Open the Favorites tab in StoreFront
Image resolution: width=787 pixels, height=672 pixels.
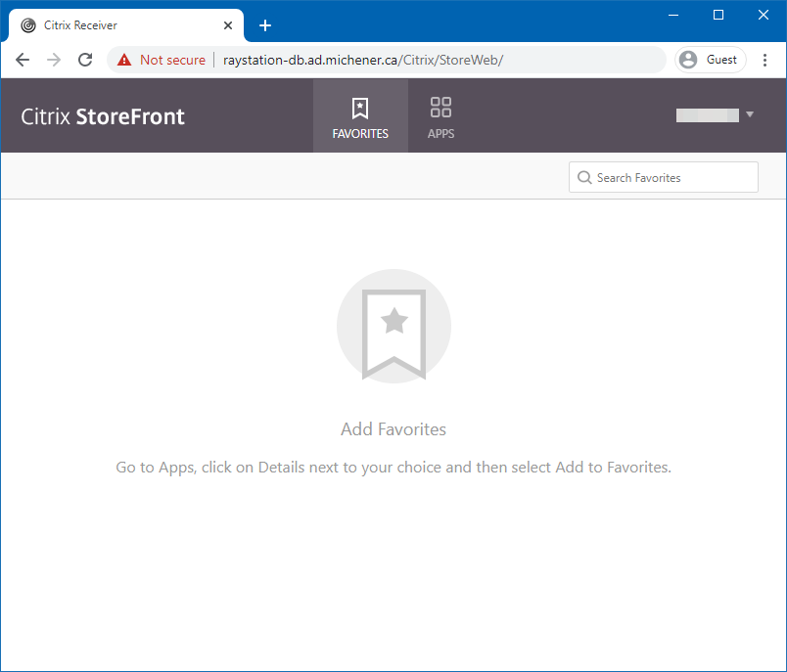point(360,115)
